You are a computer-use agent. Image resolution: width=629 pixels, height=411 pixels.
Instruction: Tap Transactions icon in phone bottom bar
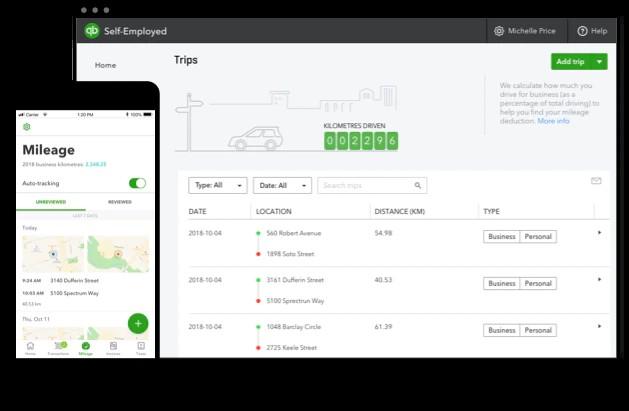click(x=59, y=348)
